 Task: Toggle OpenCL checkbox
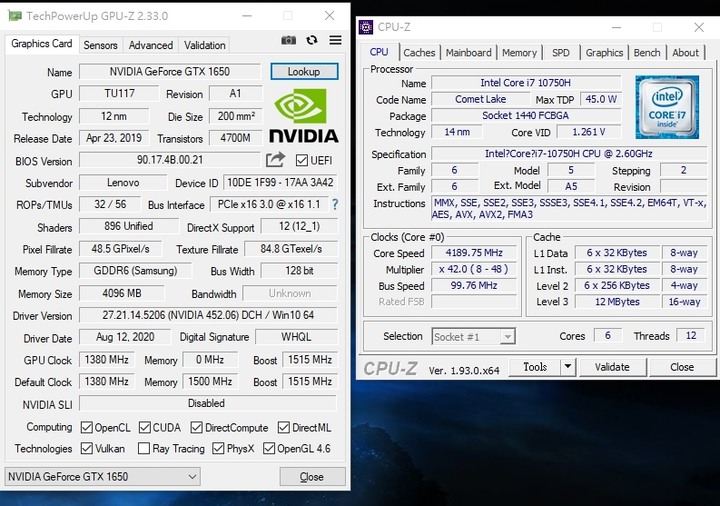pyautogui.click(x=86, y=427)
